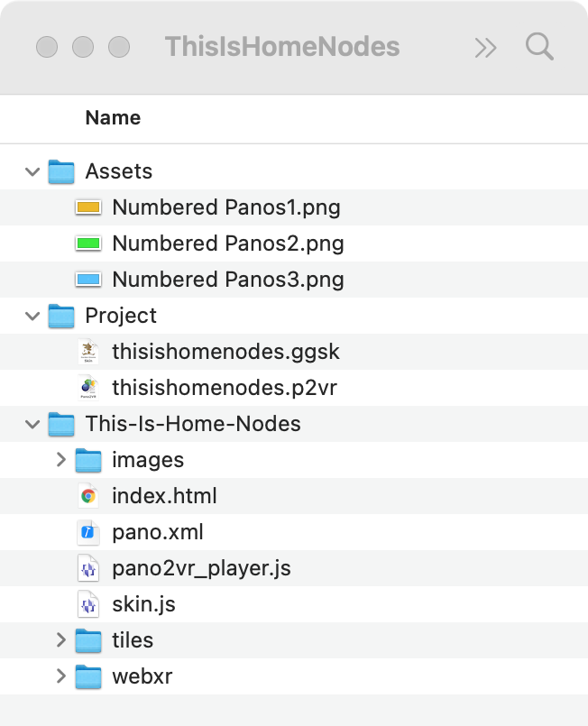Select the file name Numbered Panos2.png
The image size is (588, 726).
click(228, 244)
